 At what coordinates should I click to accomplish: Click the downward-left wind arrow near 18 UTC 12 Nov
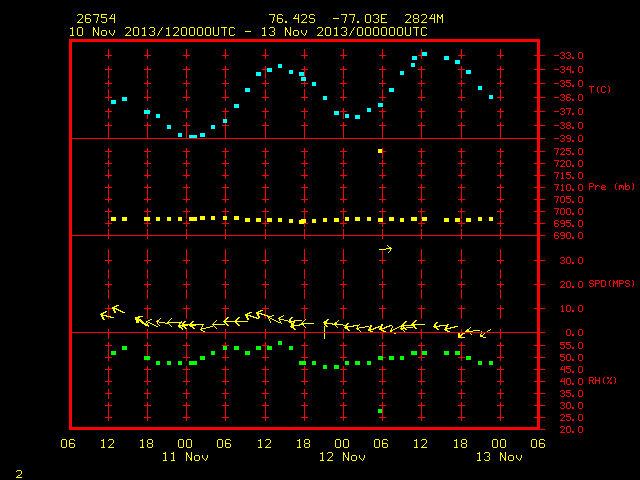[x=462, y=335]
